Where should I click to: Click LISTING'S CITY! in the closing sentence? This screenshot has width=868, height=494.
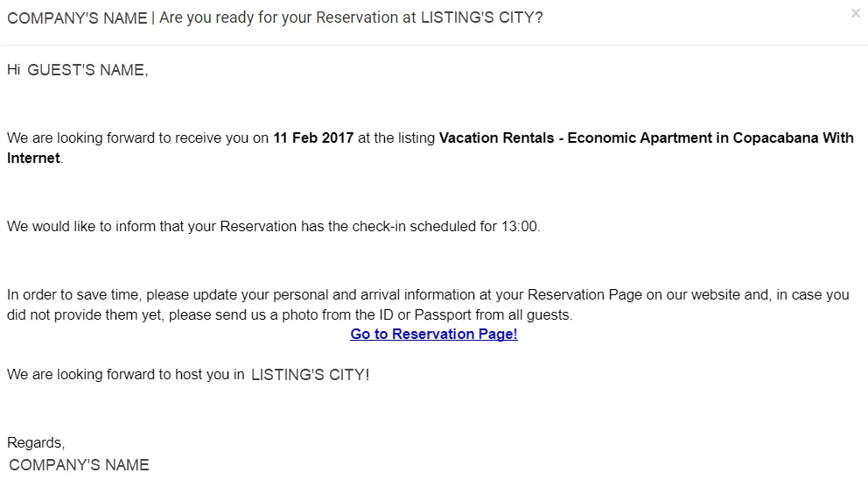coord(310,375)
